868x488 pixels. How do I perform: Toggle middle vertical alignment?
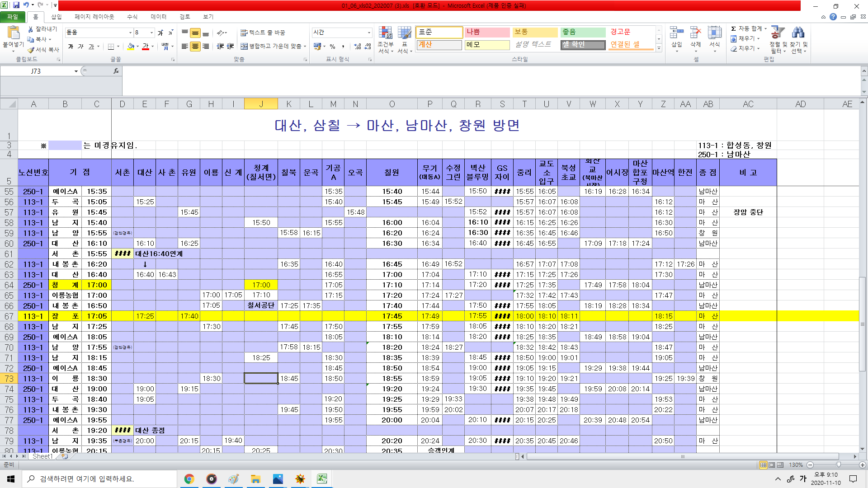click(195, 33)
